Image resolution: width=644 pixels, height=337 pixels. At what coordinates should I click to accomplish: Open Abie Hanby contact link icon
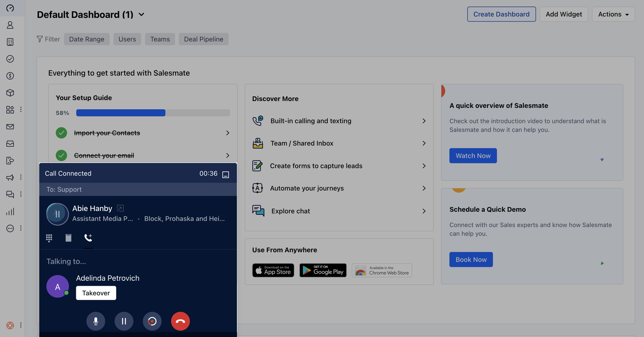[120, 208]
